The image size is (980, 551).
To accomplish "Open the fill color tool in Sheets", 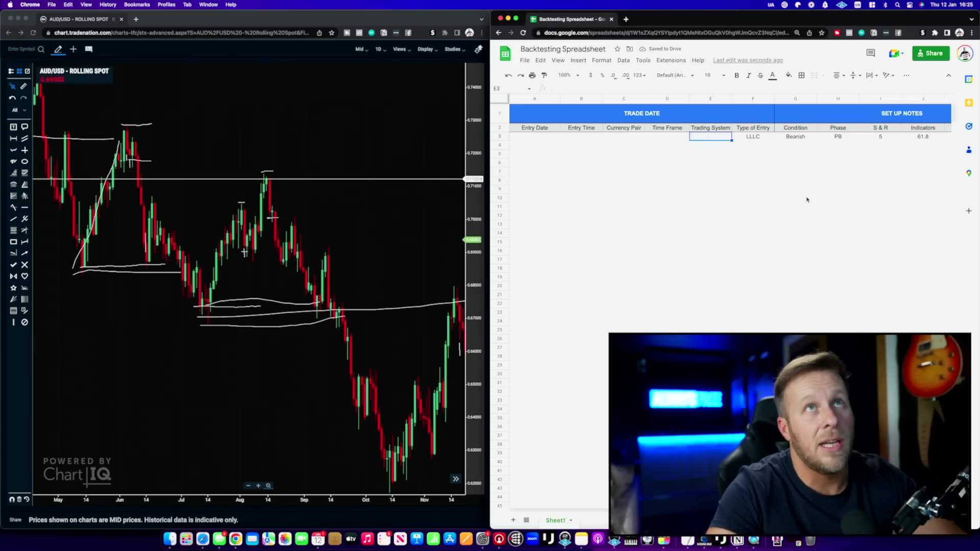I will pos(789,75).
